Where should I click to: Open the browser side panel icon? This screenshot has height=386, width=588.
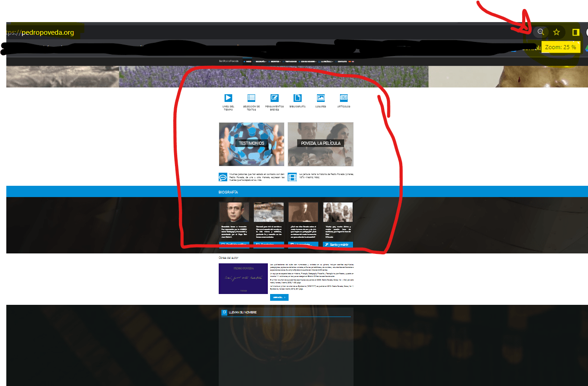(x=575, y=32)
